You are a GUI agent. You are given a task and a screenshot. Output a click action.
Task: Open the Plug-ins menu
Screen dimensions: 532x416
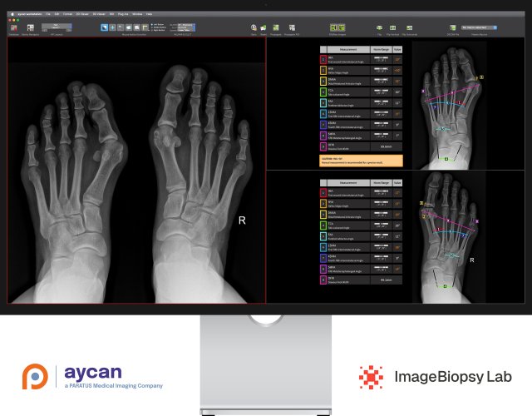123,14
